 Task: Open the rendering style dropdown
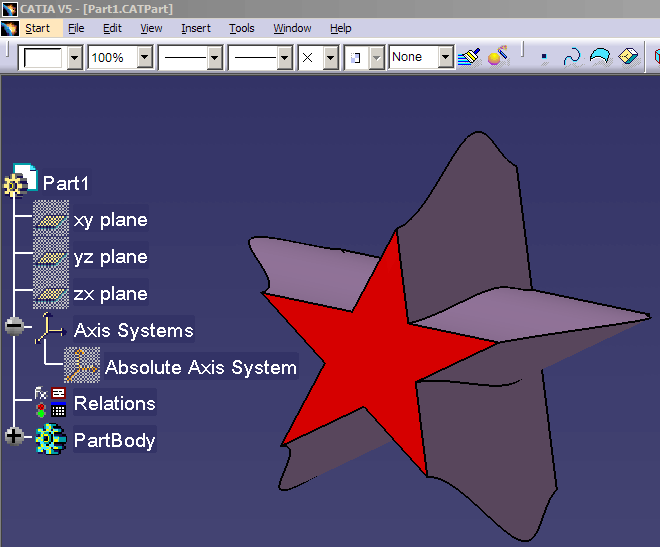376,57
